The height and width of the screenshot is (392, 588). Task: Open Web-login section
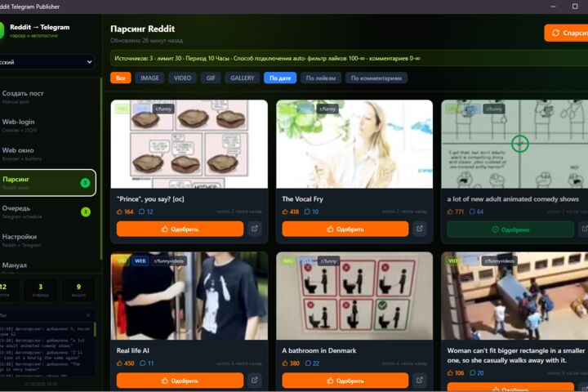click(x=48, y=125)
